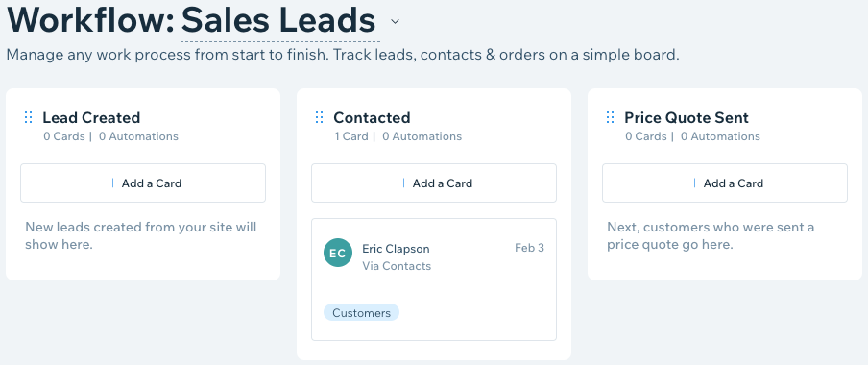The width and height of the screenshot is (868, 365).
Task: Click the Price Quote Sent column title
Action: pyautogui.click(x=687, y=117)
